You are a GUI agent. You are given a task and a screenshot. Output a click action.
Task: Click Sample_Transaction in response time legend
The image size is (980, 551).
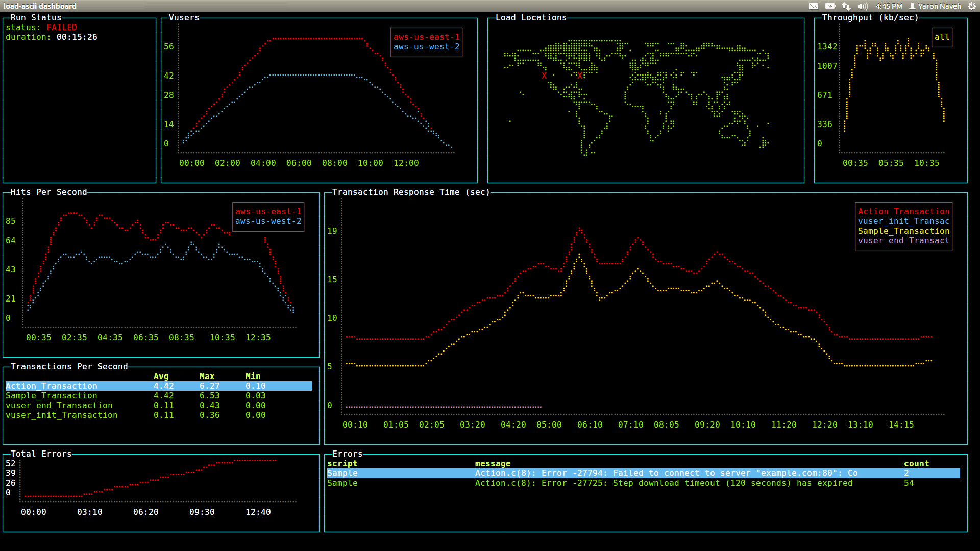coord(903,231)
